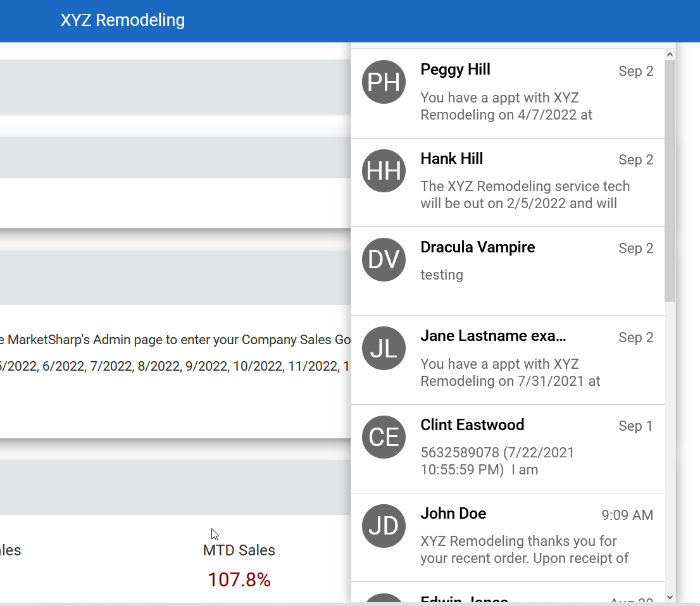Open Clint Eastwood's message preview text
Image resolution: width=700 pixels, height=606 pixels.
tap(497, 461)
